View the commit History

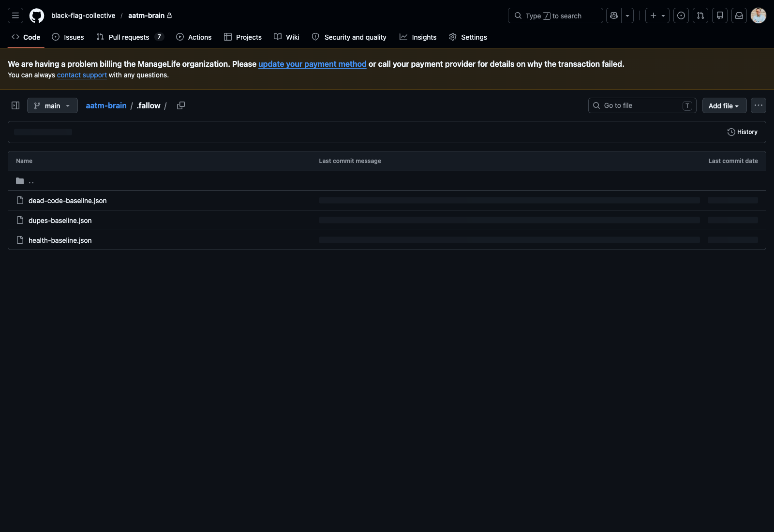point(742,132)
